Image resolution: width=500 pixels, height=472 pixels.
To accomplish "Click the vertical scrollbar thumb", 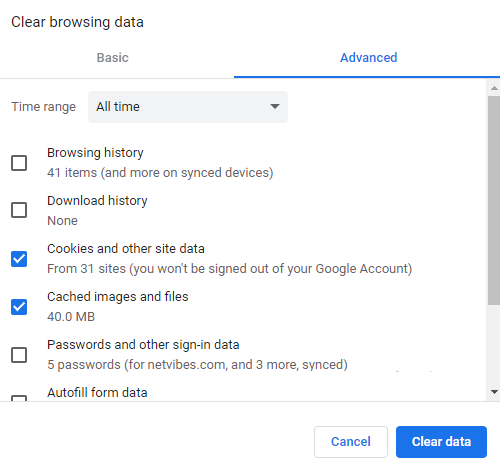I will pyautogui.click(x=494, y=200).
